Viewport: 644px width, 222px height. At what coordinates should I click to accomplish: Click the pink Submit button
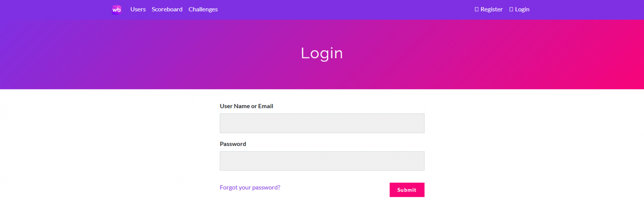[x=407, y=190]
